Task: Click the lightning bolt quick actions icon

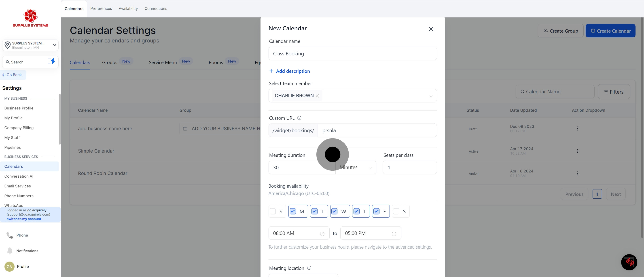Action: 53,61
